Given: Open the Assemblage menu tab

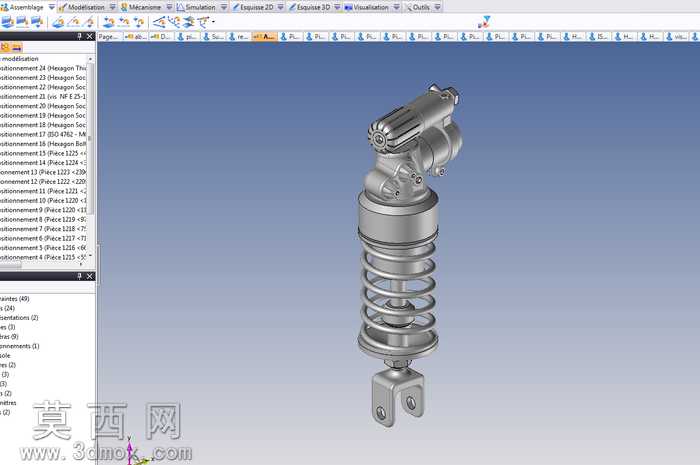Looking at the screenshot, I should [x=23, y=7].
